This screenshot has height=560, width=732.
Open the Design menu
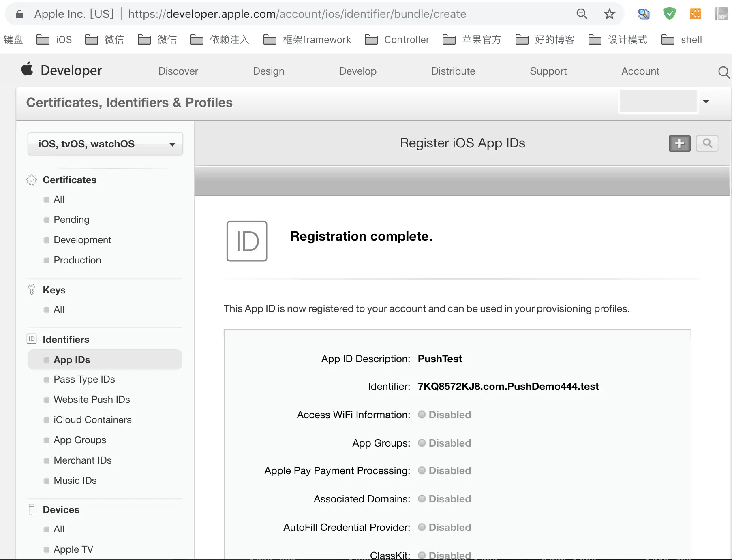269,71
